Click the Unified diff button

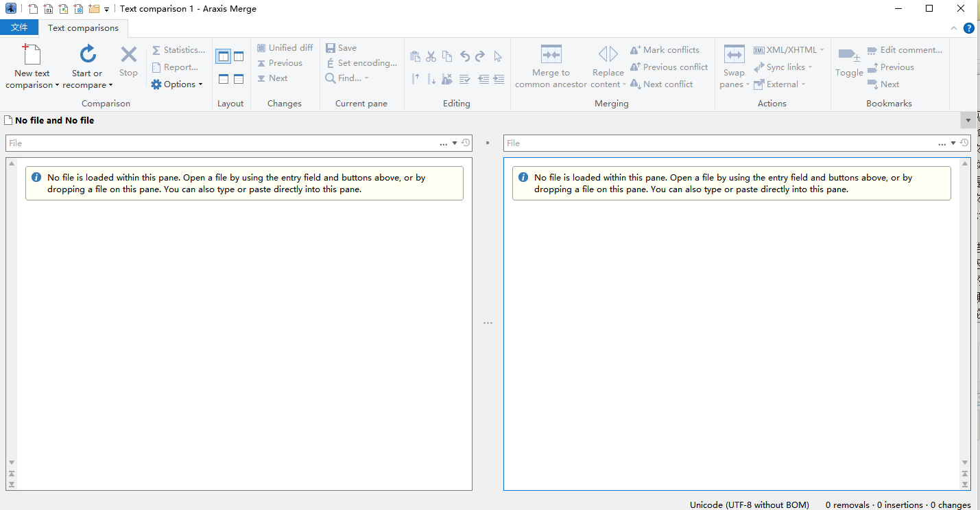click(x=285, y=48)
